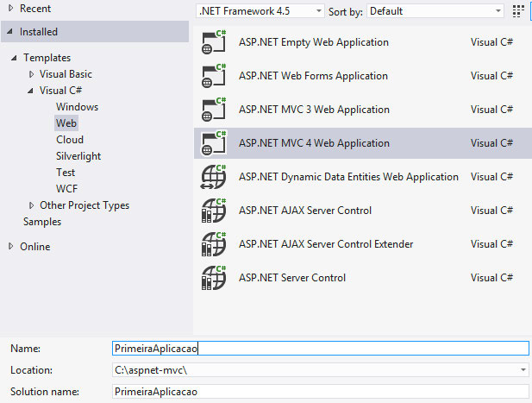Select the Visual C# tree label

[x=60, y=91]
